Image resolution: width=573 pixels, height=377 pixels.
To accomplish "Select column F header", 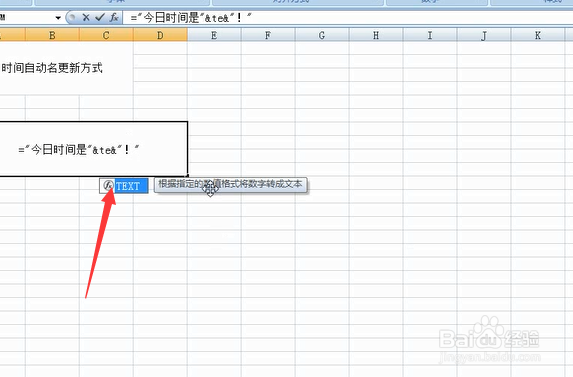I will coord(268,35).
